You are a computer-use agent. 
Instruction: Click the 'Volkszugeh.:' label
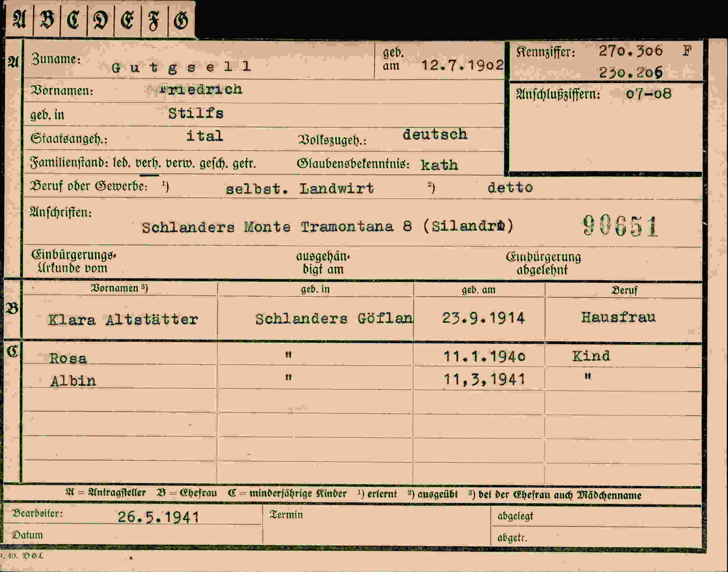coord(332,140)
